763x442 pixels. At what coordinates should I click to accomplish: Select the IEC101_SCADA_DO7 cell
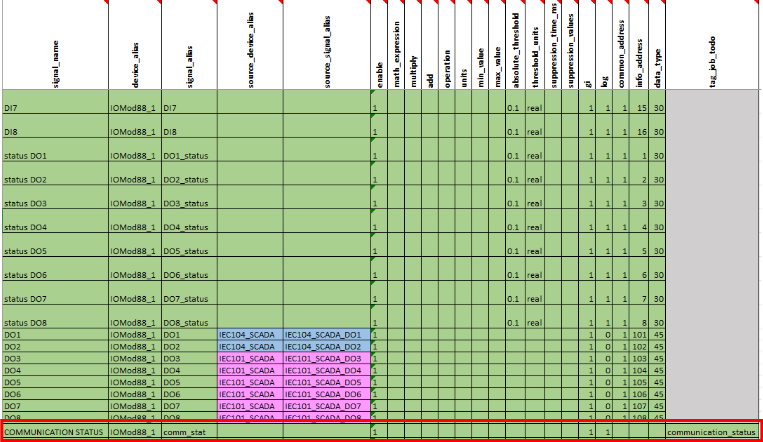point(327,406)
